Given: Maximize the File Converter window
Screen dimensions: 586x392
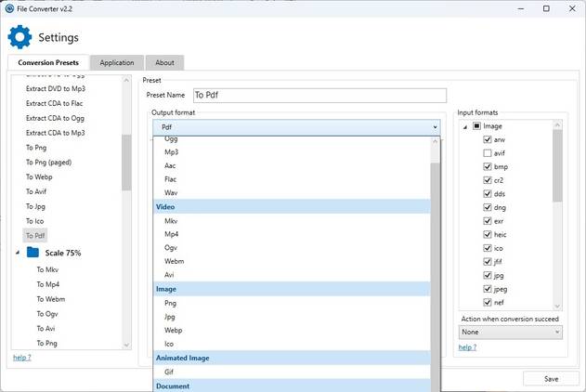Looking at the screenshot, I should [x=546, y=8].
